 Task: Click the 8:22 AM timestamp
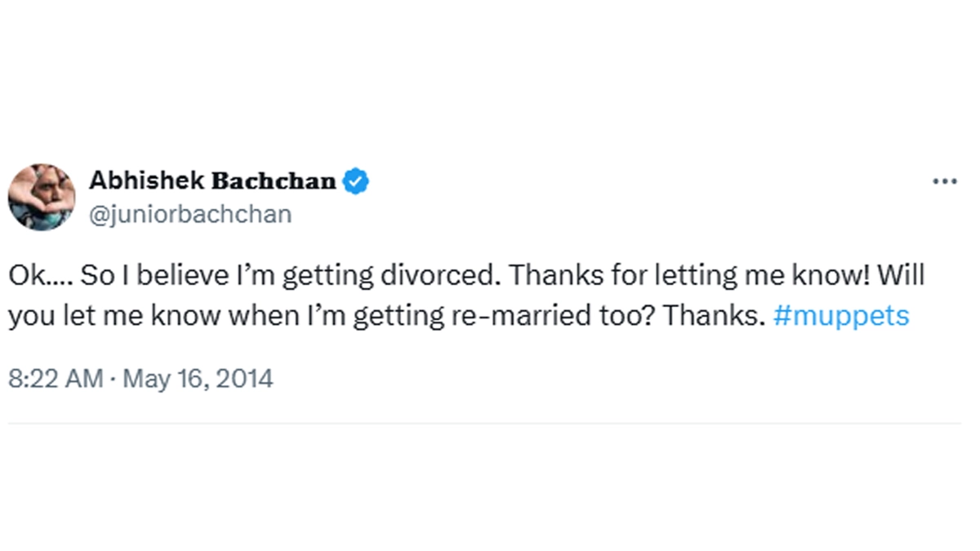[x=56, y=379]
